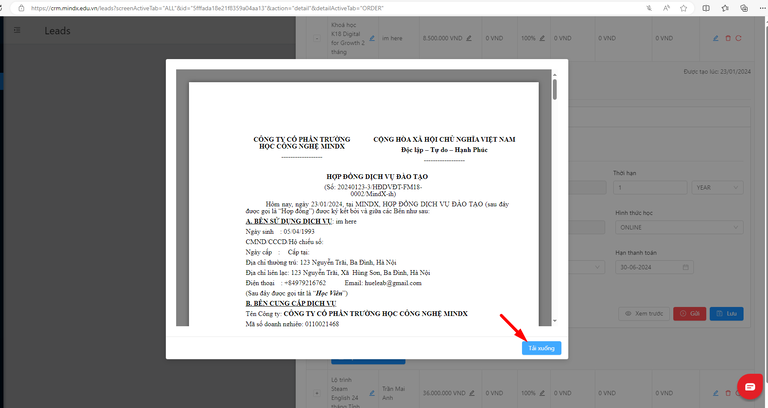Viewport: 768px width, 408px height.
Task: Click the site info lock icon
Action: [21, 8]
